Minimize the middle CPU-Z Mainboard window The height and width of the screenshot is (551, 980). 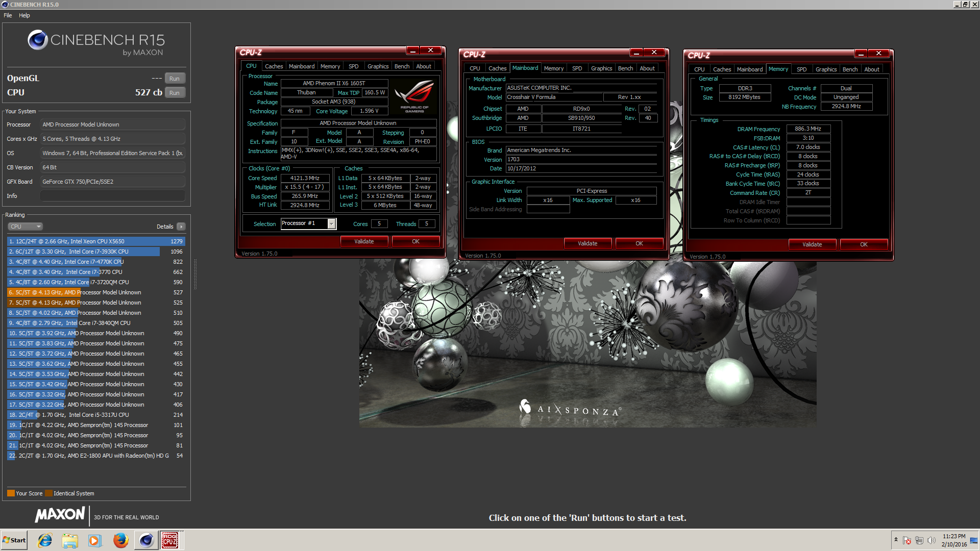point(636,52)
